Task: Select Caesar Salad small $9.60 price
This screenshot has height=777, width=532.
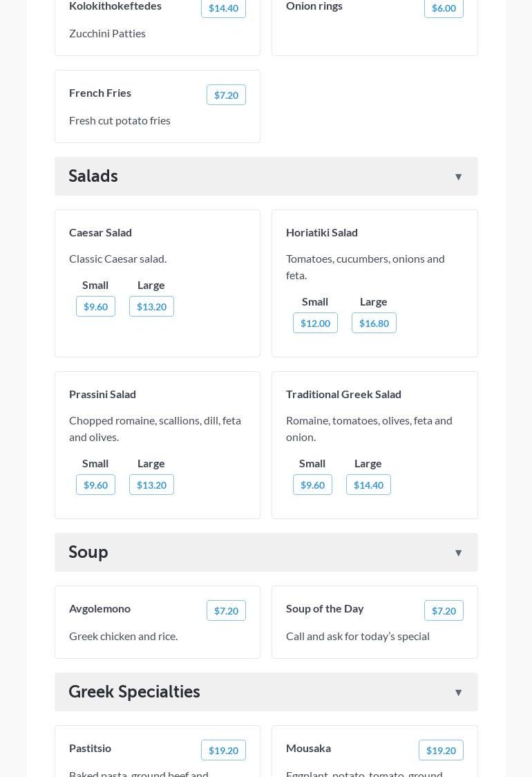Action: click(95, 306)
